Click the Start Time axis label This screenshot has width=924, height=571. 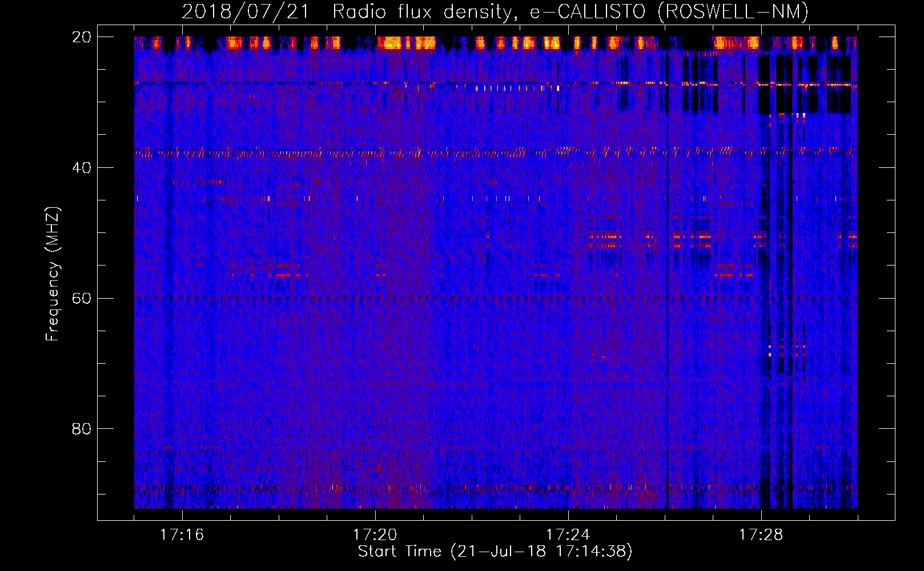click(x=495, y=552)
